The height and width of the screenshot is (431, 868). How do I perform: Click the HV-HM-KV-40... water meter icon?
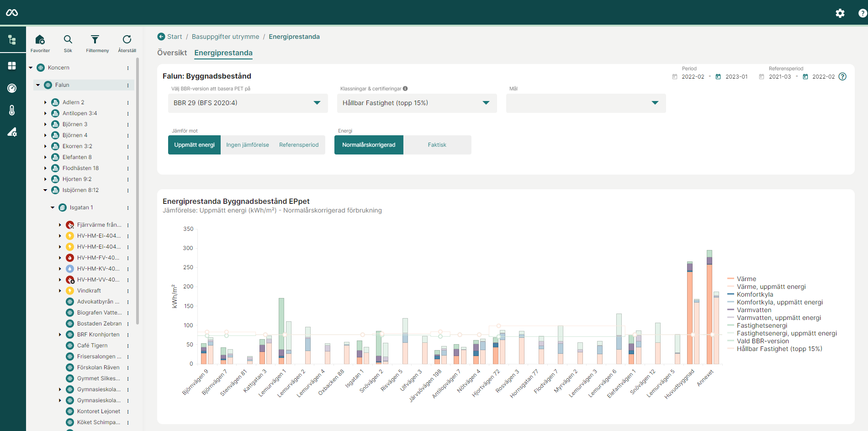[70, 269]
